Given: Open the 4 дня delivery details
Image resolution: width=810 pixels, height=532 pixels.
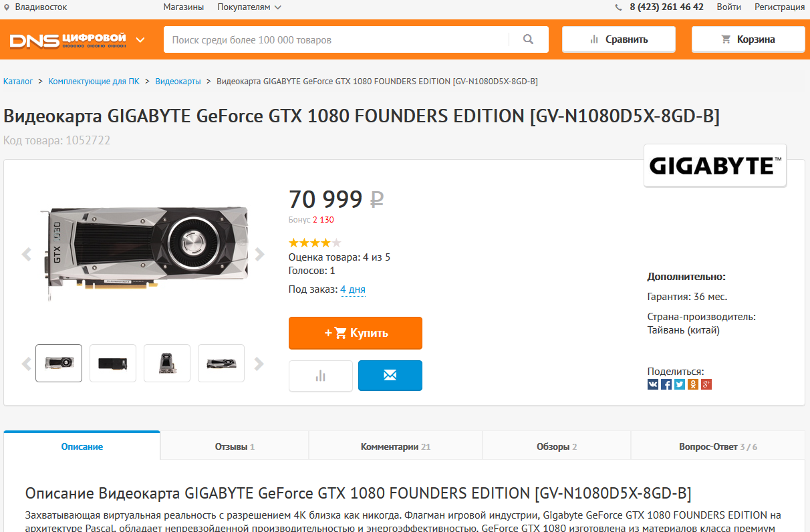Looking at the screenshot, I should pos(353,289).
